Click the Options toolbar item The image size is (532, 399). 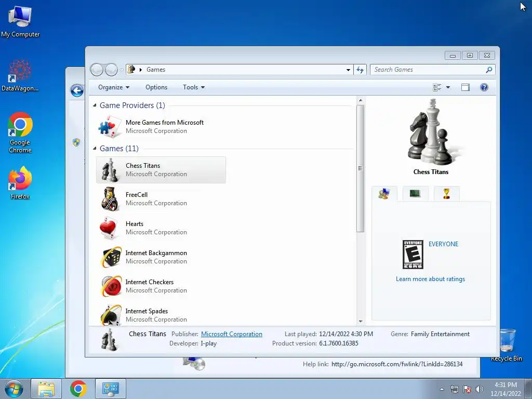tap(156, 87)
